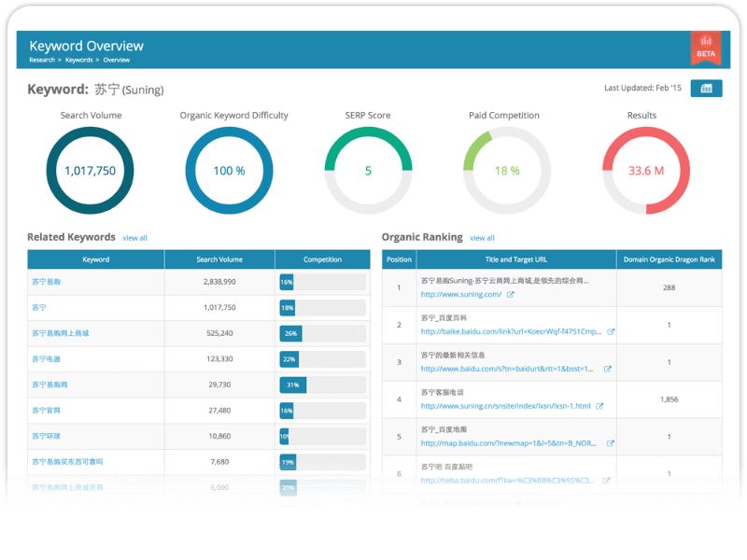The image size is (747, 560).
Task: Select the Dragon Rank value 288
Action: pos(669,287)
